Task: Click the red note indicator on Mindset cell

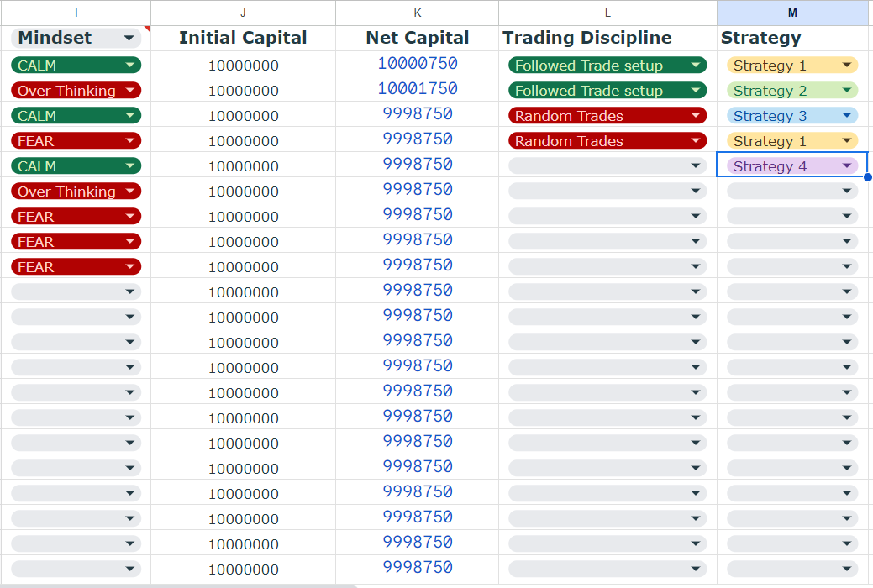Action: [148, 29]
